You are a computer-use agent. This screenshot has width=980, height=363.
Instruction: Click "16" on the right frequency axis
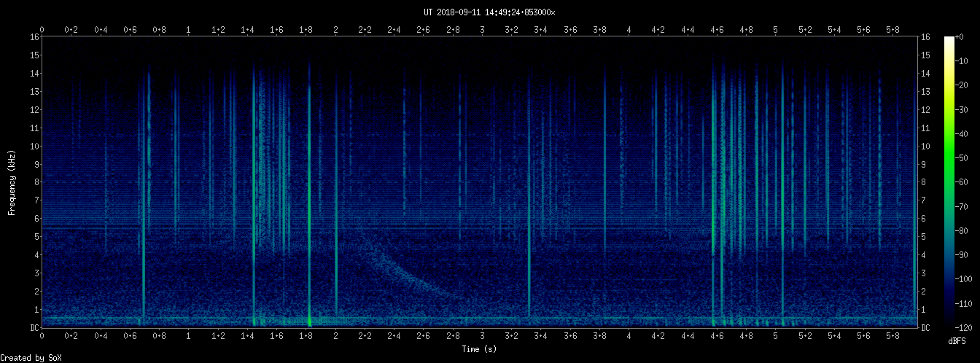point(926,37)
